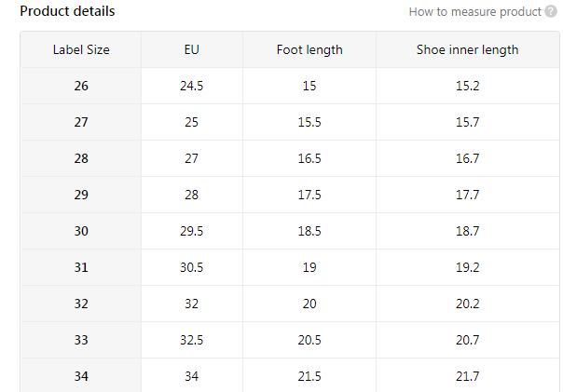This screenshot has height=392, width=563.
Task: Open the How to measure product link
Action: (x=474, y=12)
